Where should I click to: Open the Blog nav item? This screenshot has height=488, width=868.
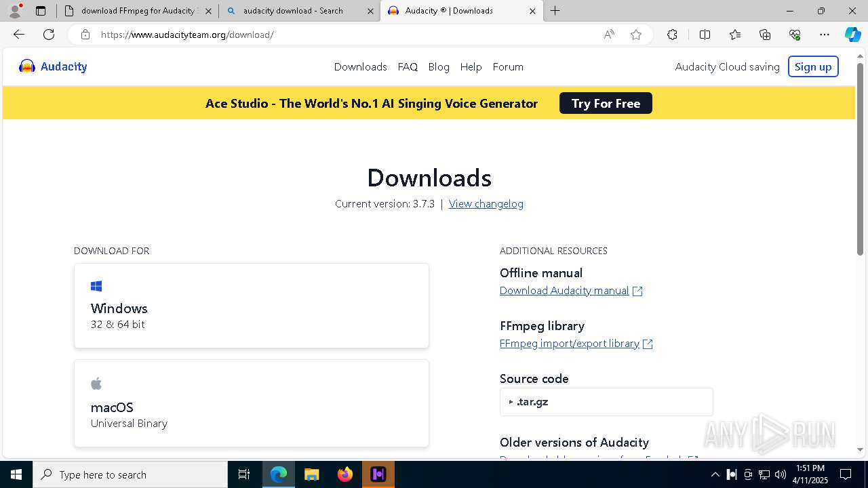439,66
